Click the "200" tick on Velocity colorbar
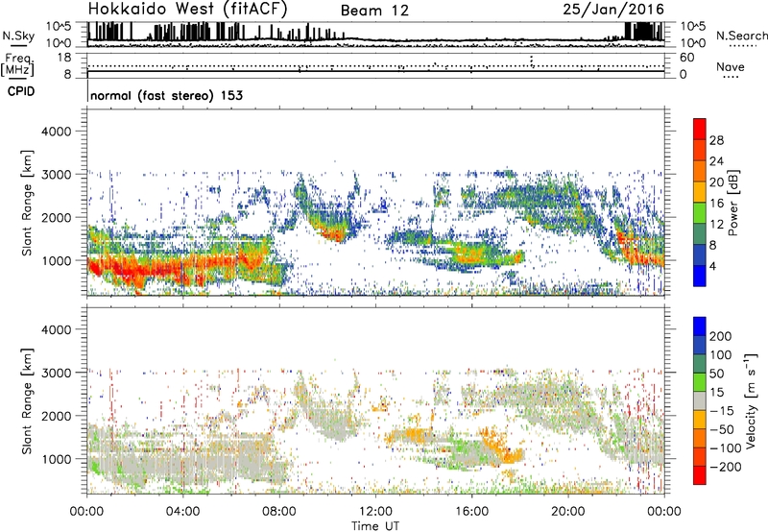The image size is (768, 532). click(721, 336)
